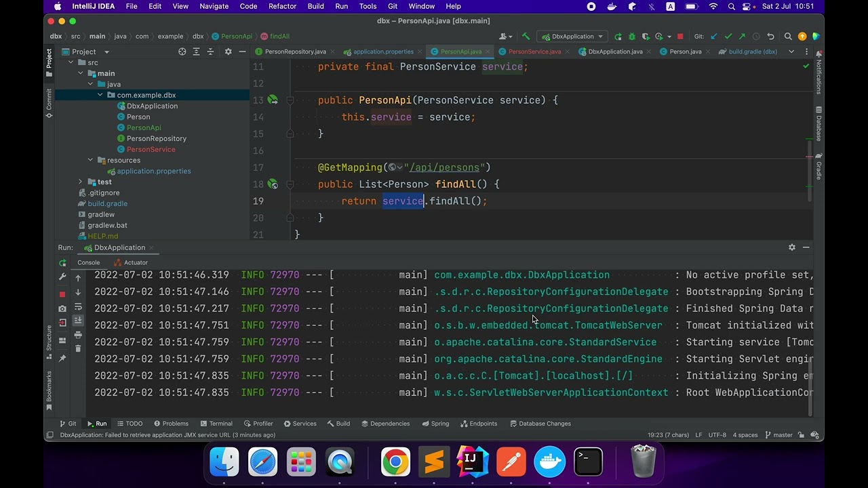Click the Build hammer icon in toolbar

(526, 37)
